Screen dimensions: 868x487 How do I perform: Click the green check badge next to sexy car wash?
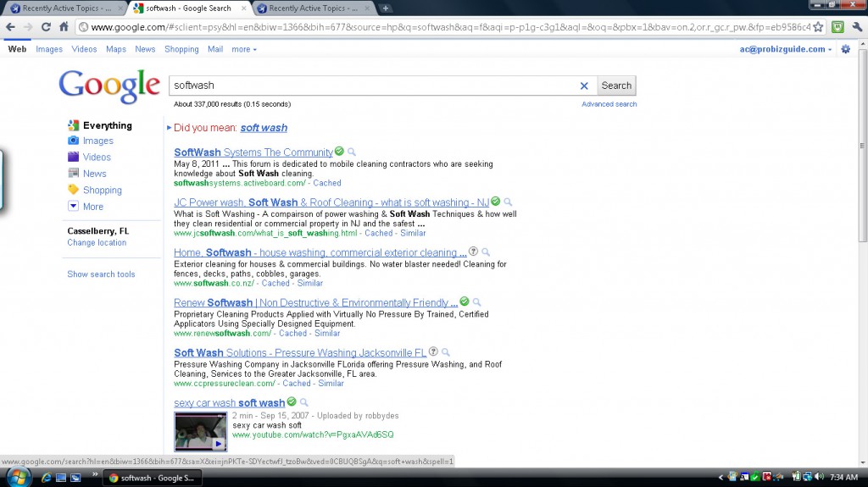[292, 401]
